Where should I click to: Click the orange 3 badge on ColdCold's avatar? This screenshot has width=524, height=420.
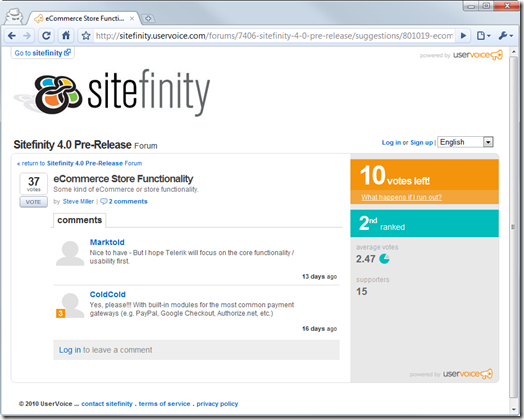(x=60, y=313)
